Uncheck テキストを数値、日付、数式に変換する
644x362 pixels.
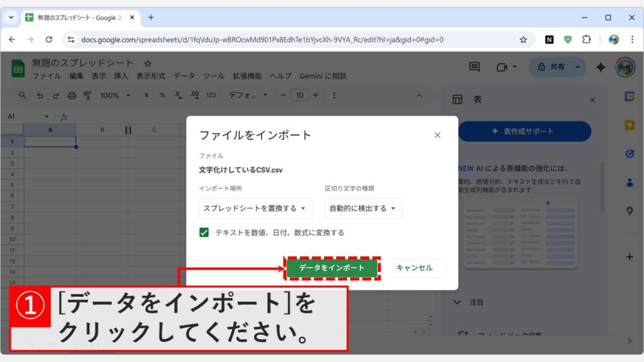[204, 231]
